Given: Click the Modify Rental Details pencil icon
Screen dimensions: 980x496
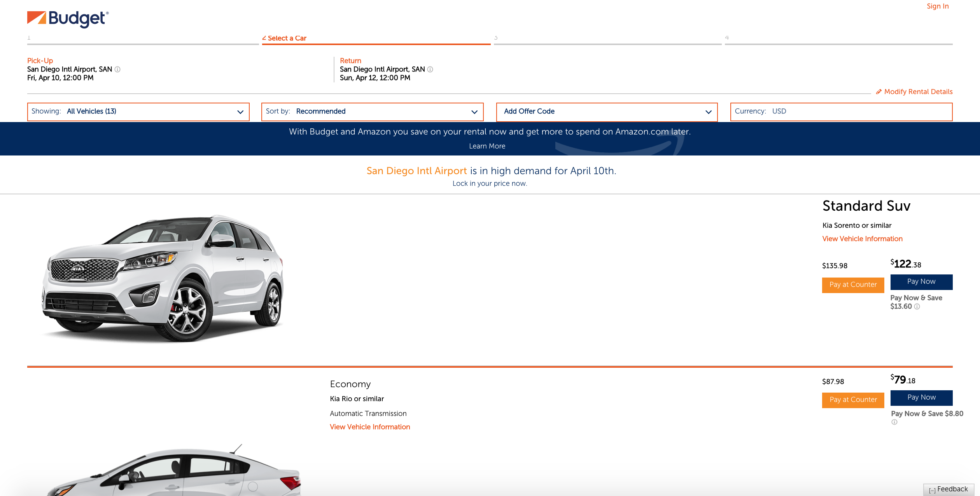Looking at the screenshot, I should click(x=878, y=92).
